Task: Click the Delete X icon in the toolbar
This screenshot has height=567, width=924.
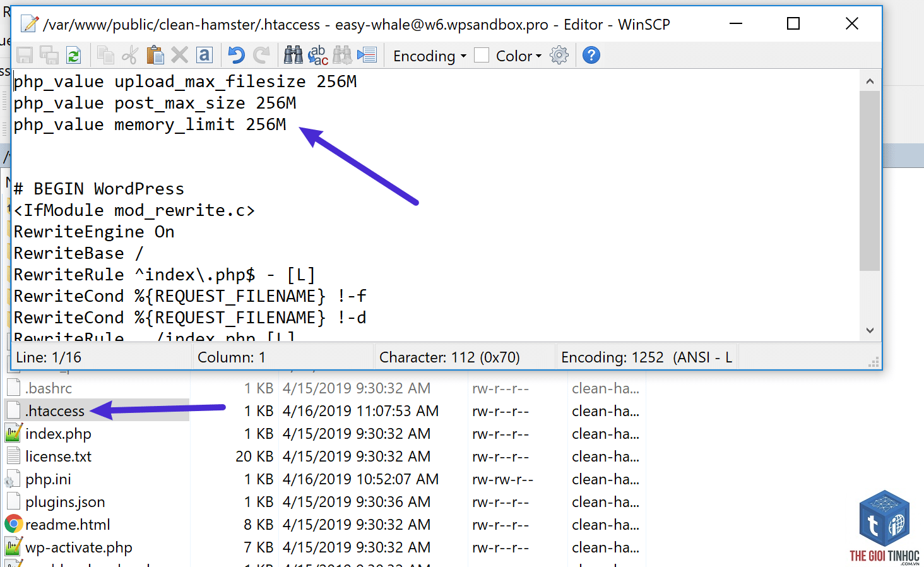Action: [x=180, y=56]
